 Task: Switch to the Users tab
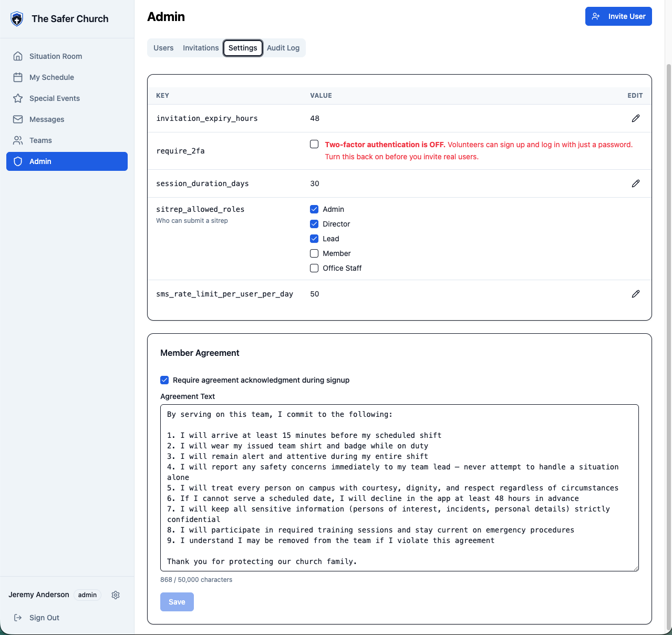tap(163, 48)
